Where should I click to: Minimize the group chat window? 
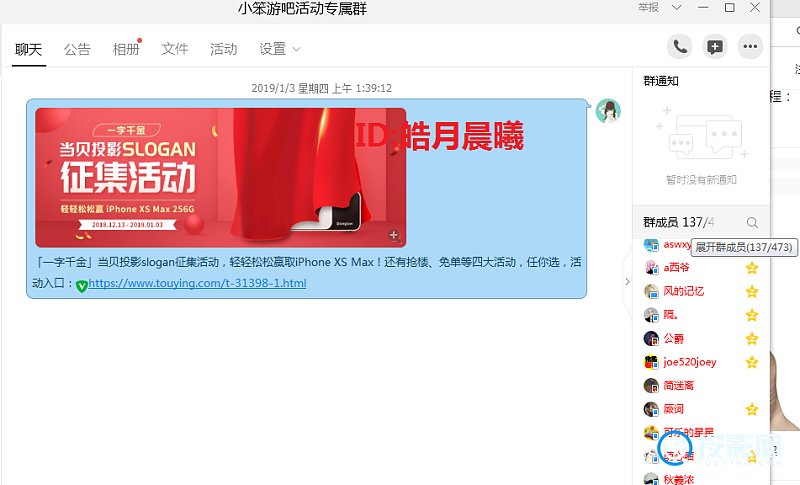(x=703, y=8)
